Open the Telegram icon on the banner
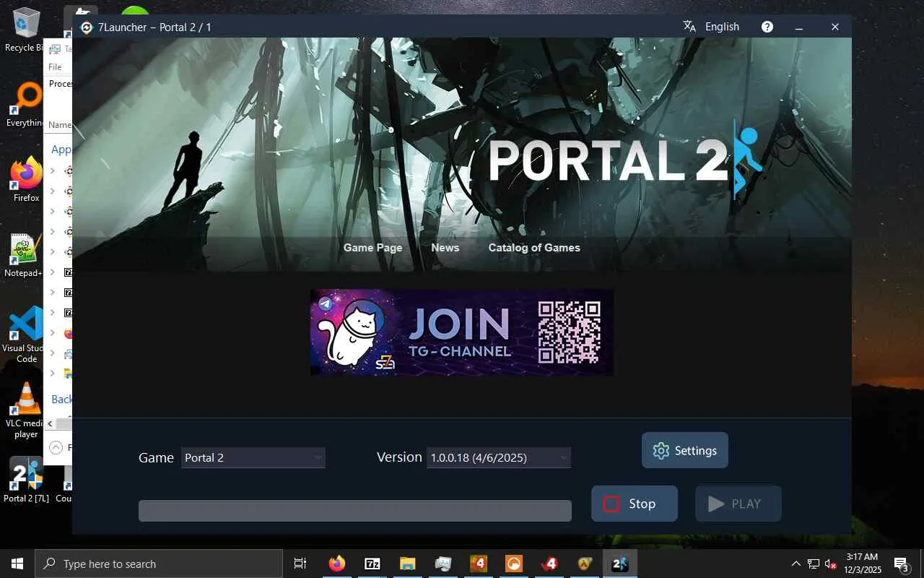 [x=326, y=303]
